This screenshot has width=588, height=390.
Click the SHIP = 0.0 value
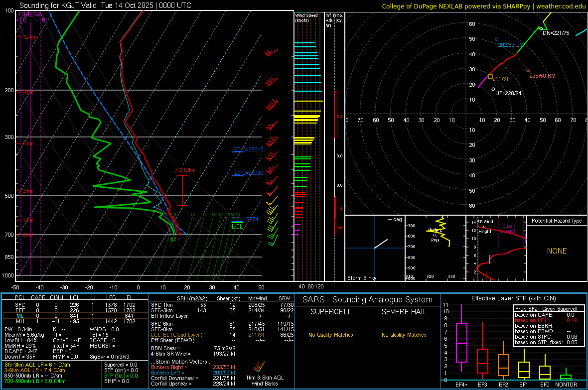(117, 381)
